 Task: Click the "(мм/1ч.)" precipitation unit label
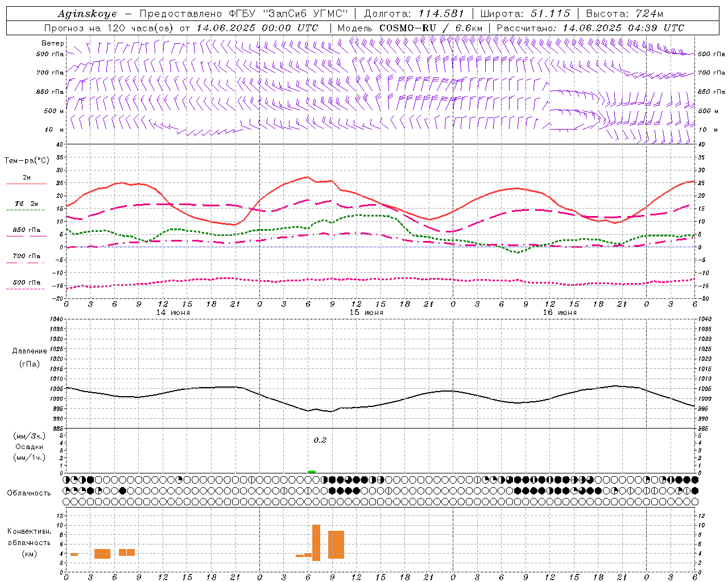point(30,458)
